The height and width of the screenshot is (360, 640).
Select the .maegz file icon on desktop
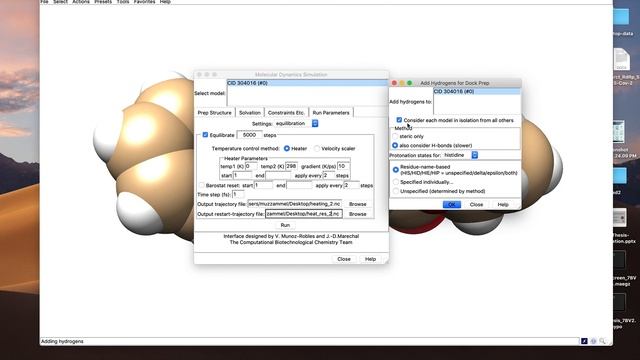619,260
